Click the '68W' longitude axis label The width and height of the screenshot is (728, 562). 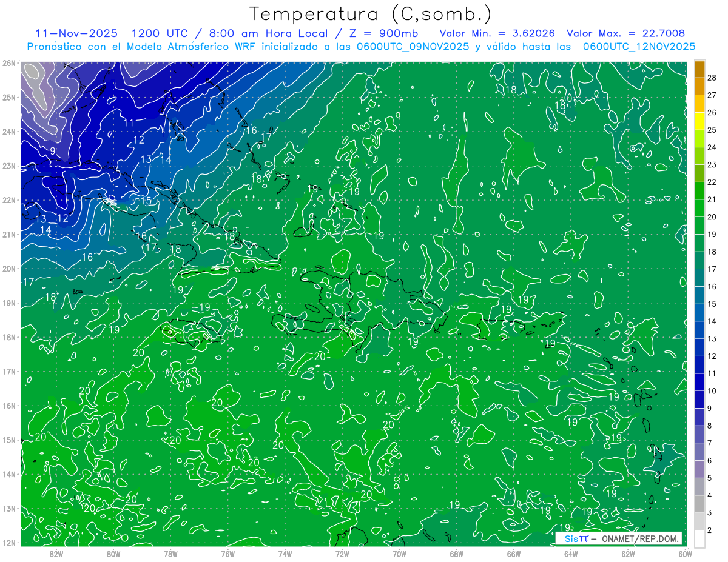point(457,553)
